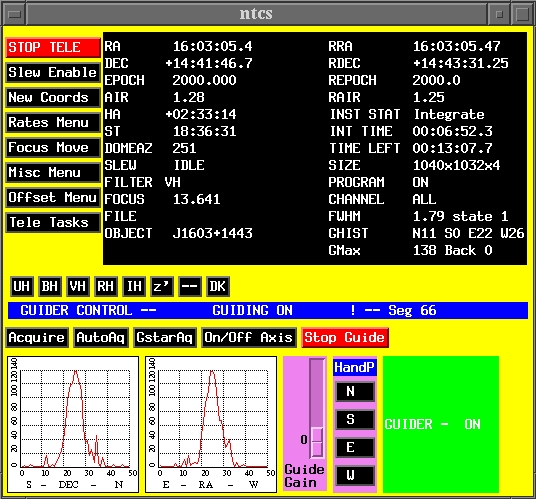Nudge telescope south with S paddle button
Screen dimensions: 536x499
pyautogui.click(x=355, y=419)
